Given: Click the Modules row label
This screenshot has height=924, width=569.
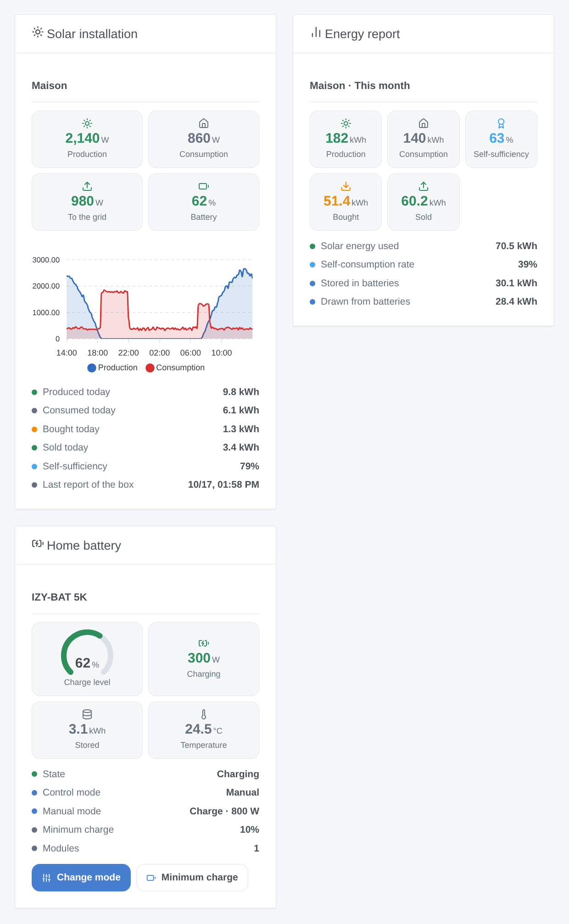Looking at the screenshot, I should coord(61,848).
